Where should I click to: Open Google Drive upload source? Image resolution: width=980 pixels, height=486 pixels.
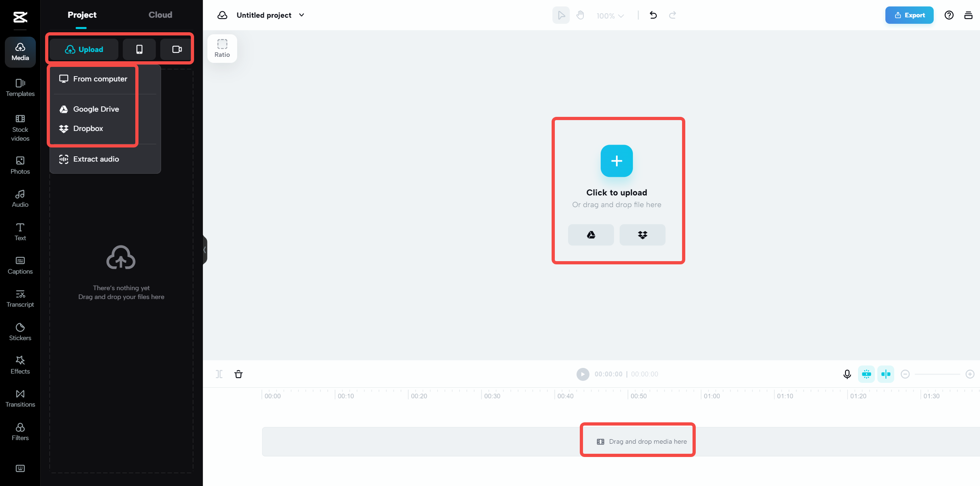coord(96,109)
